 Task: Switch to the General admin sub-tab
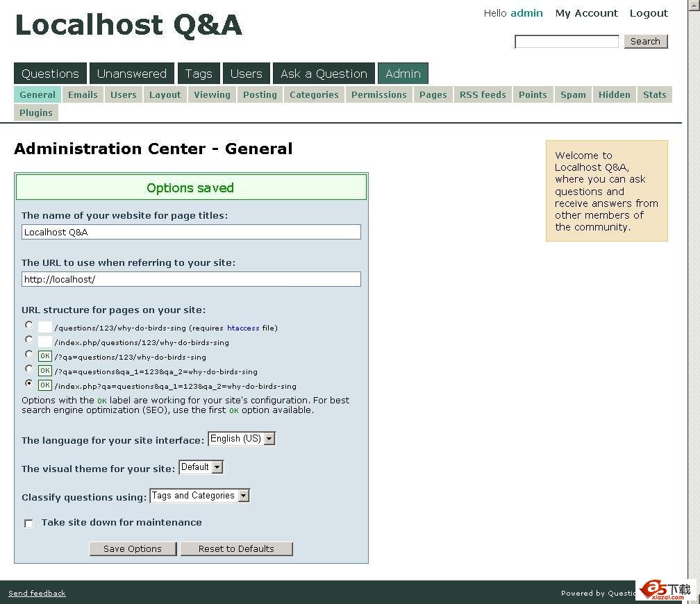point(37,94)
